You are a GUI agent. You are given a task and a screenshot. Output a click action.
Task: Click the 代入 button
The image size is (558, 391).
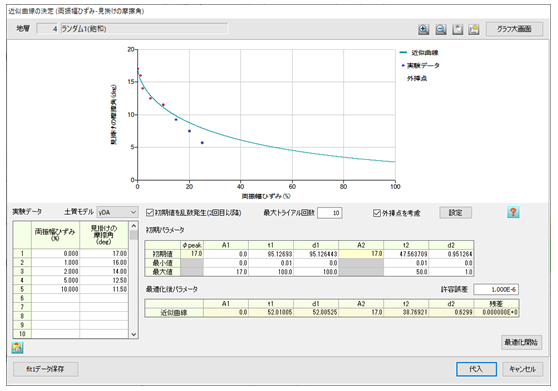tap(476, 369)
